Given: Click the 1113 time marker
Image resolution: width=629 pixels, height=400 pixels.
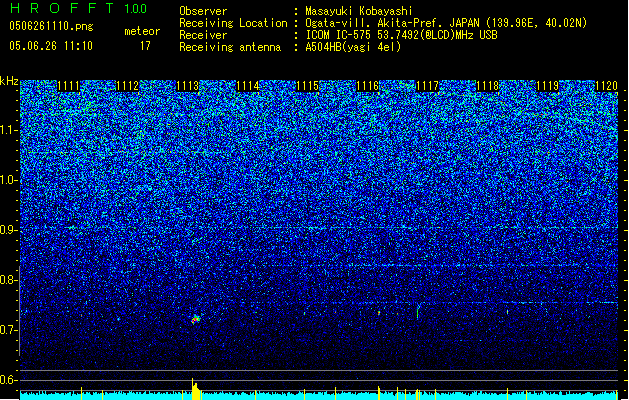Looking at the screenshot, I should coord(188,86).
